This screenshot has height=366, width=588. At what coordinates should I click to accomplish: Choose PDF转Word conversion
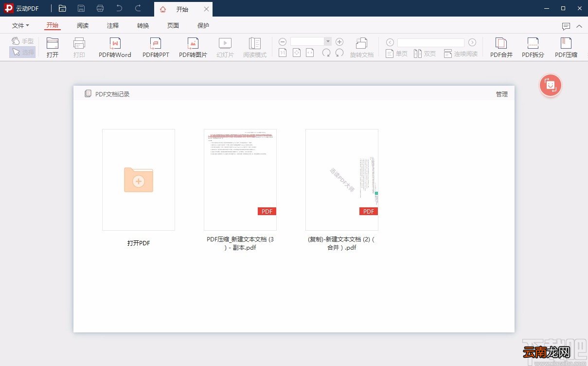coord(115,48)
